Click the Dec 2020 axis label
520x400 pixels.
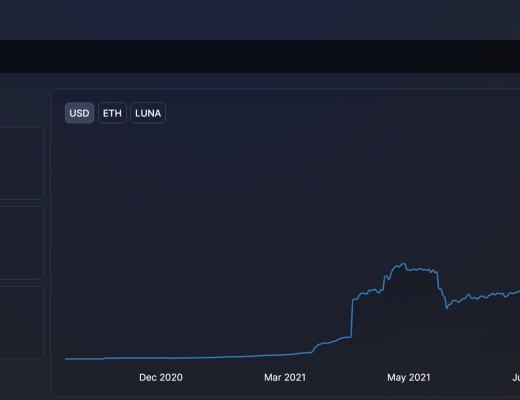pos(161,377)
